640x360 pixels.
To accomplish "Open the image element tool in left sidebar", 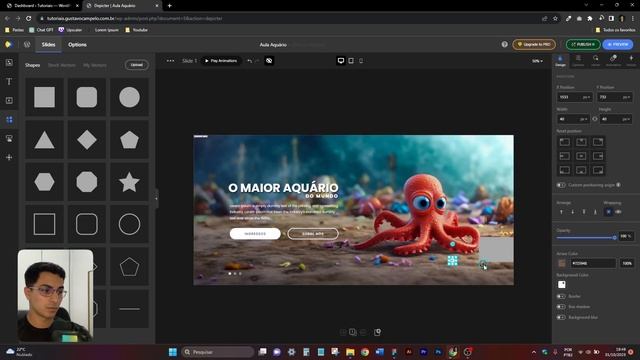I will [x=9, y=62].
